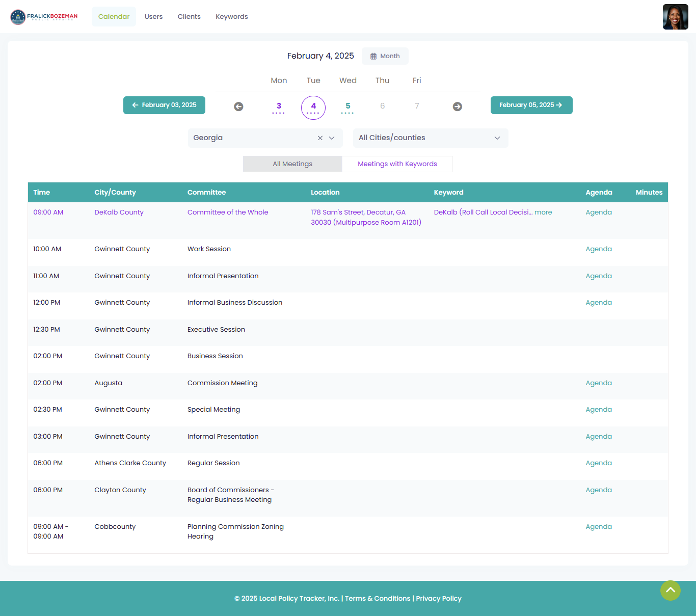Click the left circular arrow to go back
Viewport: 696px width, 616px height.
click(x=238, y=106)
